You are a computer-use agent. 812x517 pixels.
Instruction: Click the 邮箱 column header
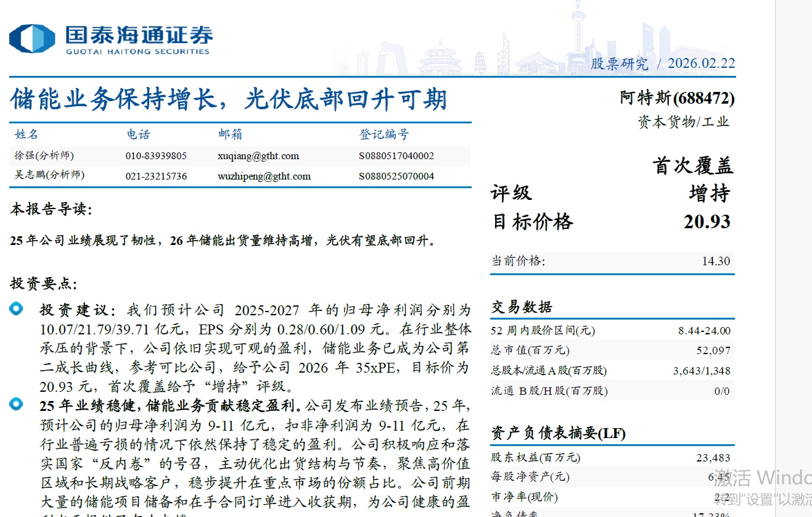coord(230,134)
